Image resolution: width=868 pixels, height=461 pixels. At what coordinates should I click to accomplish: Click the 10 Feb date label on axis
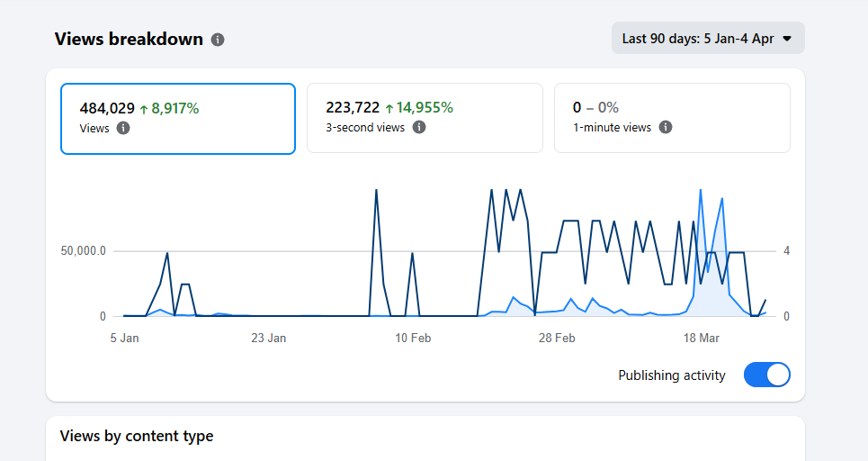click(x=413, y=339)
